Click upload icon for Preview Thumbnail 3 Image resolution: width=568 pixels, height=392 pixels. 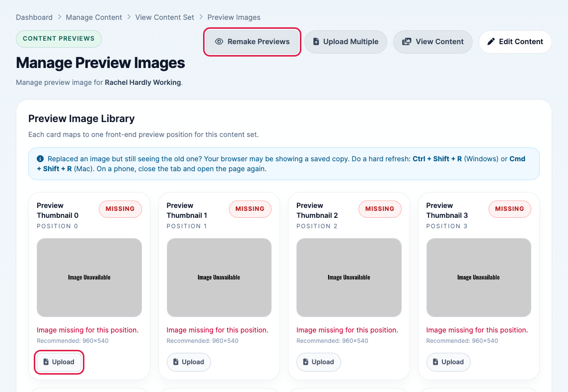pyautogui.click(x=435, y=362)
